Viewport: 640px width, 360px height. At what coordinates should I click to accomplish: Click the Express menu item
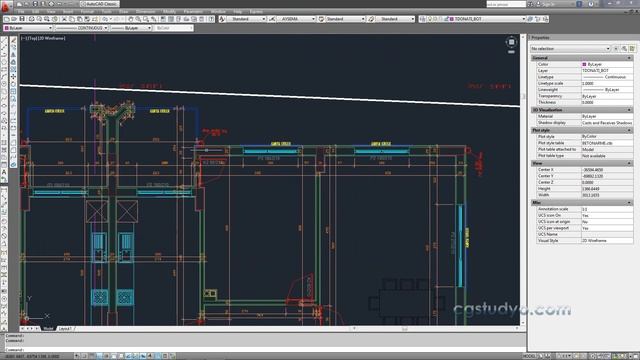256,11
